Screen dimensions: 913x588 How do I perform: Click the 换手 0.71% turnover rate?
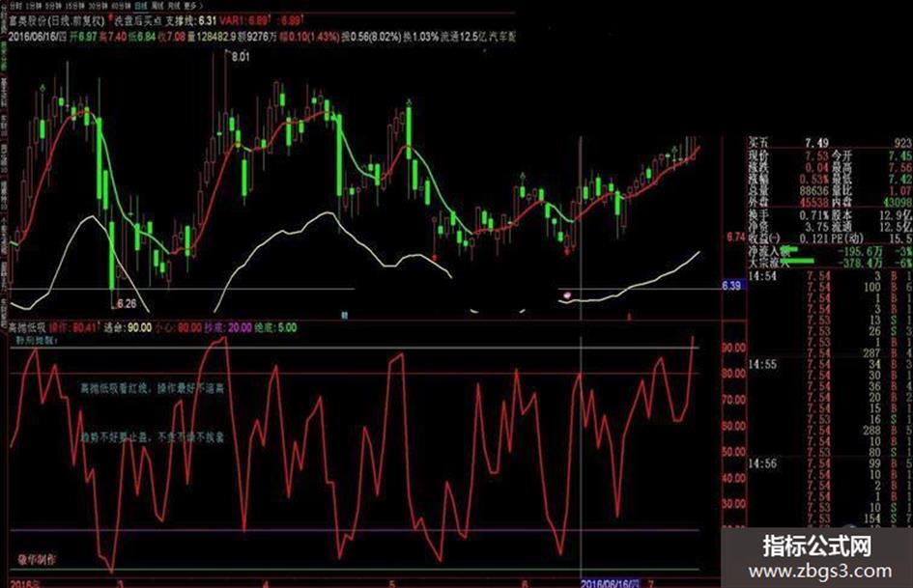[787, 215]
